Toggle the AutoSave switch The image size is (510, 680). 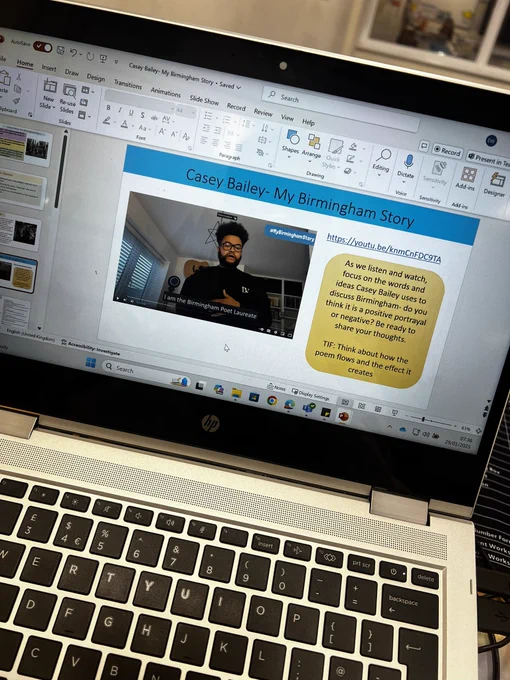click(x=42, y=46)
